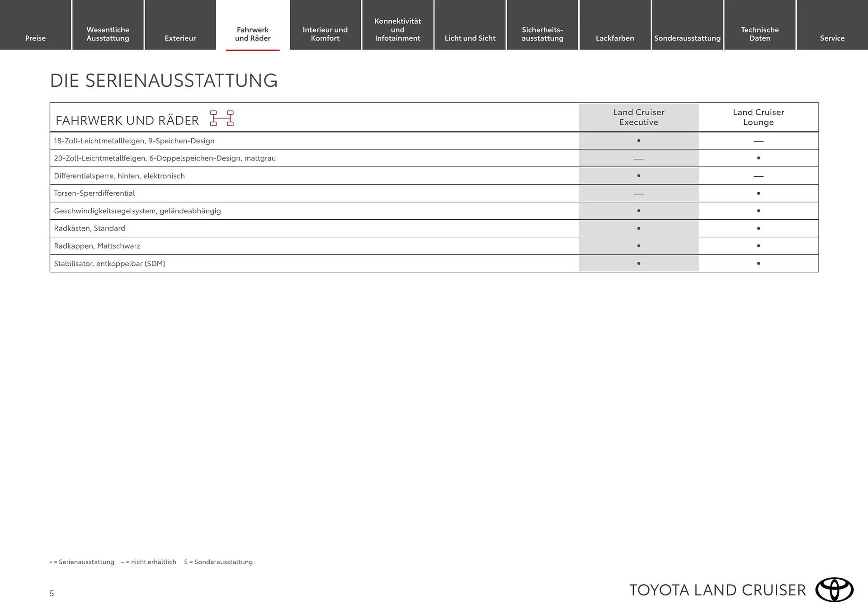Toggle the Executive dot for Differentialsperre hinten
The width and height of the screenshot is (868, 614).
click(x=638, y=175)
